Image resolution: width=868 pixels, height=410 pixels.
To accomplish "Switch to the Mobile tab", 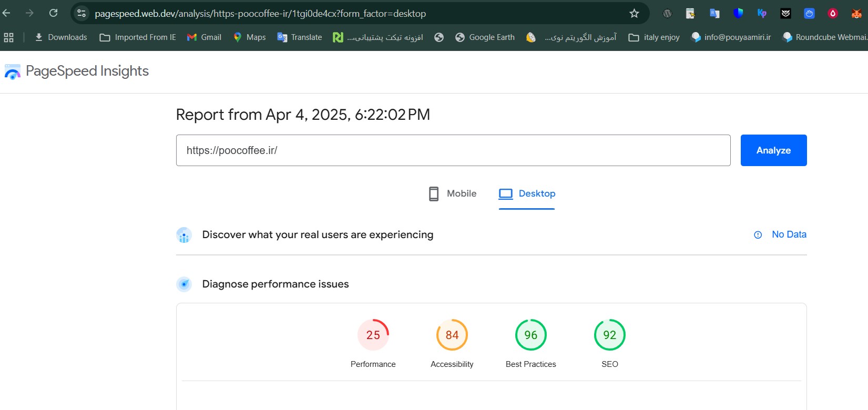I will [453, 193].
